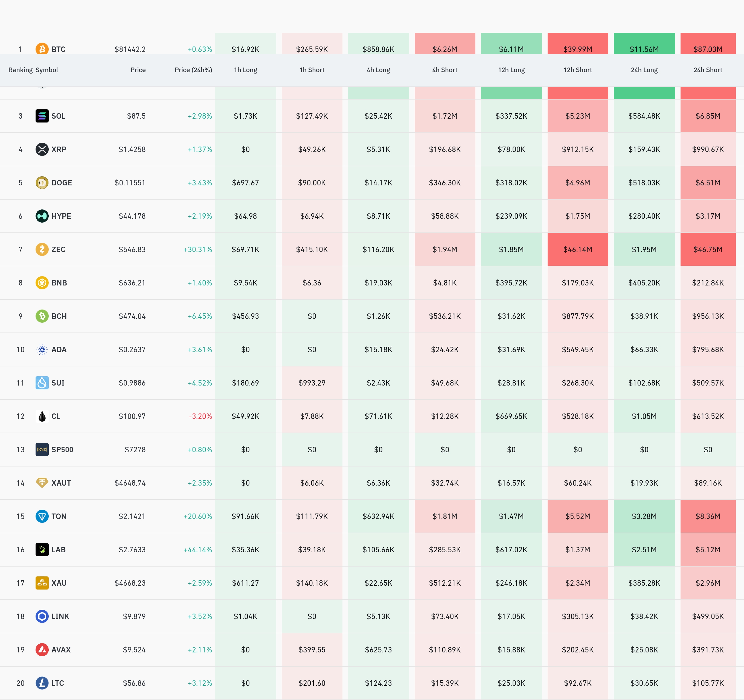Click the HYPE coin icon
Viewport: 744px width, 700px height.
[42, 216]
